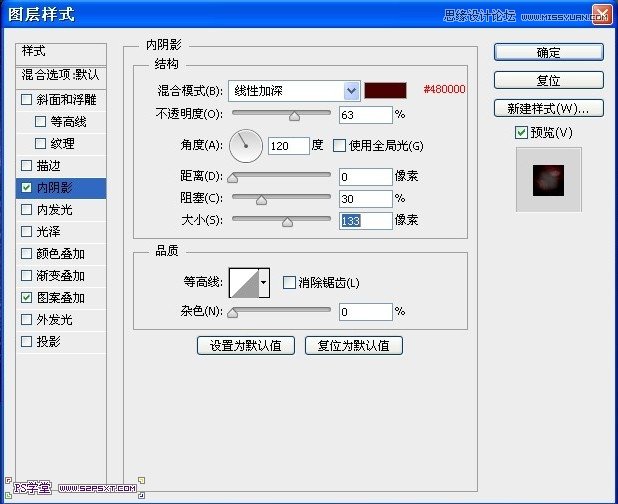Viewport: 618px width, 504px height.
Task: Enable the 等高线 sub-option checkbox
Action: click(x=41, y=121)
